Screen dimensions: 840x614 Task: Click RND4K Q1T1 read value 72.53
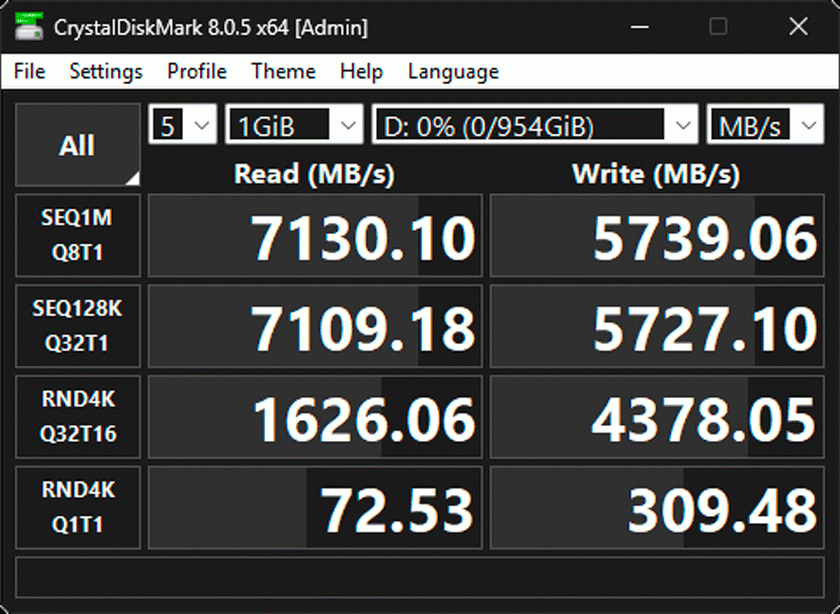click(315, 507)
